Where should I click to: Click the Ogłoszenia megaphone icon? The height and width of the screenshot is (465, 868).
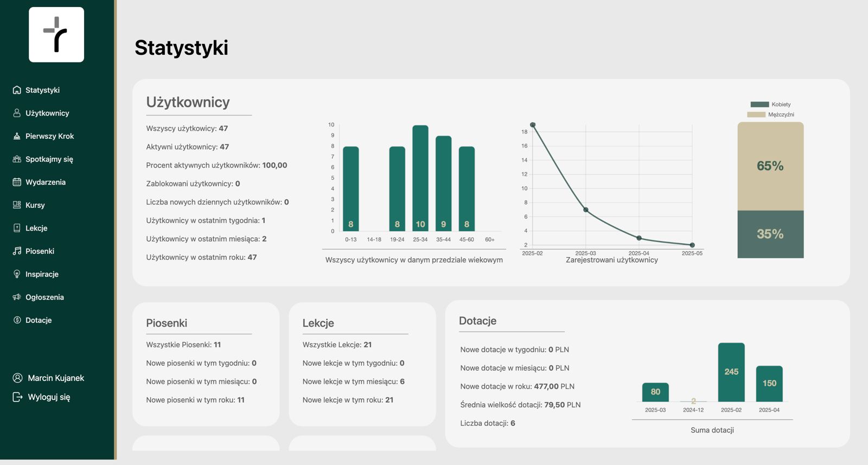click(x=17, y=297)
